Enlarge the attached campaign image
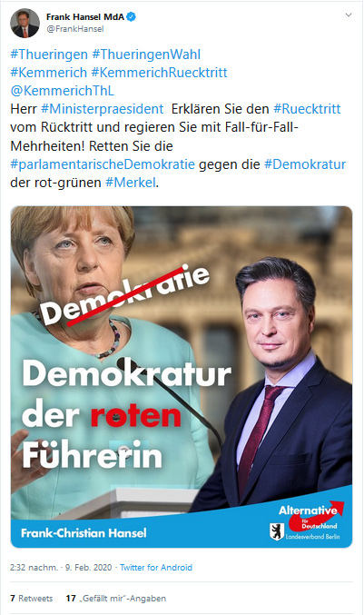 [x=182, y=376]
